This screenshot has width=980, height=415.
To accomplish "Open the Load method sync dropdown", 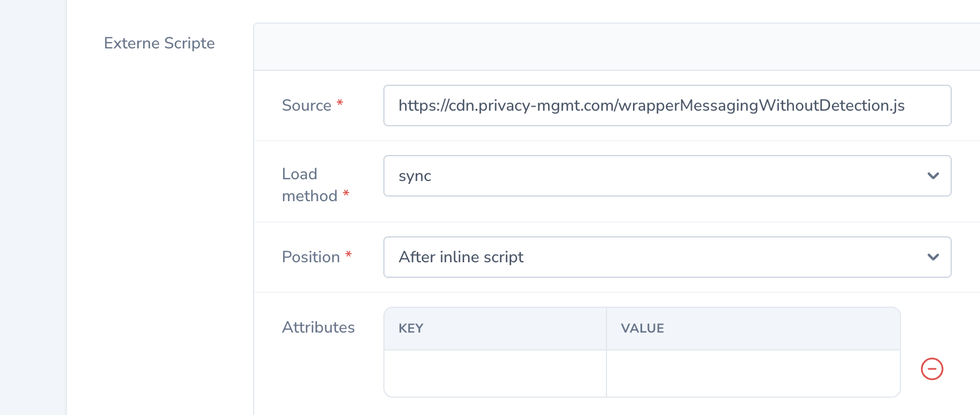I will (667, 176).
